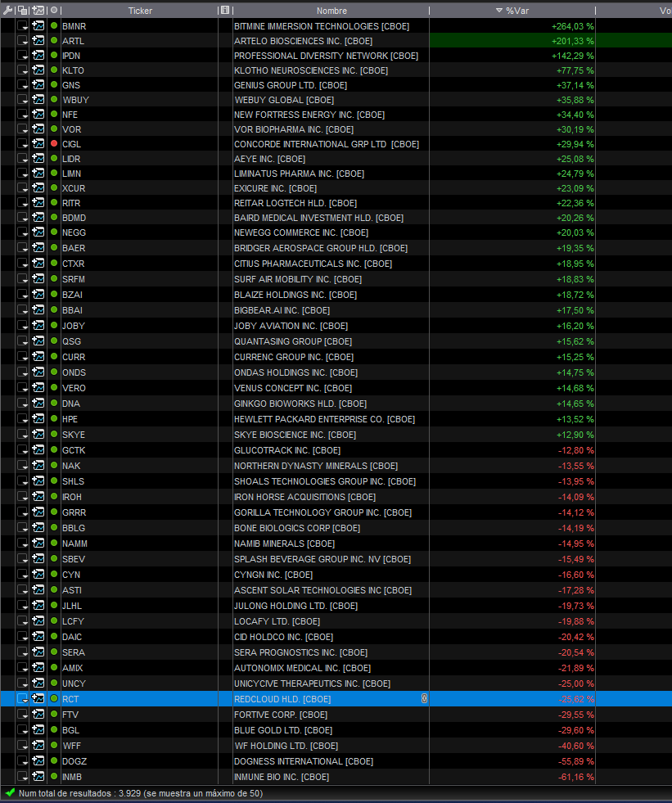The image size is (672, 803).
Task: Click the green status dot on WFF row
Action: (x=54, y=745)
